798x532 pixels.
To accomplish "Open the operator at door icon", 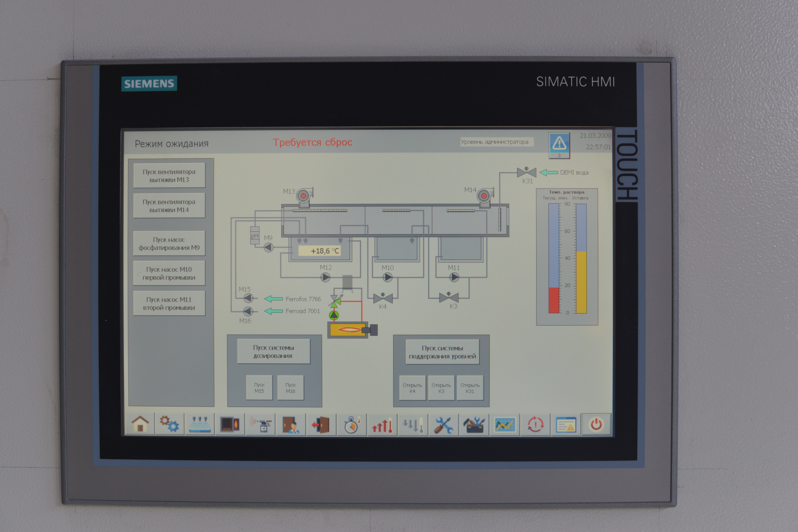I will point(291,424).
